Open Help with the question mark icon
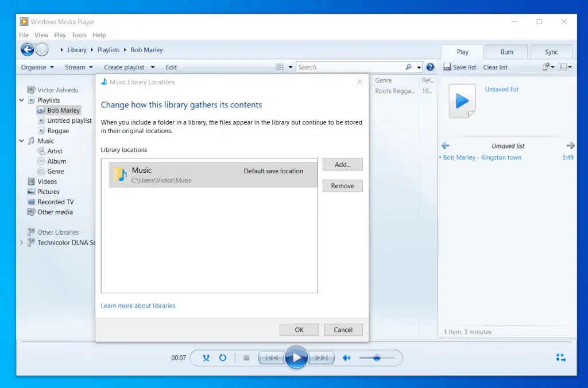This screenshot has height=388, width=588. 431,67
